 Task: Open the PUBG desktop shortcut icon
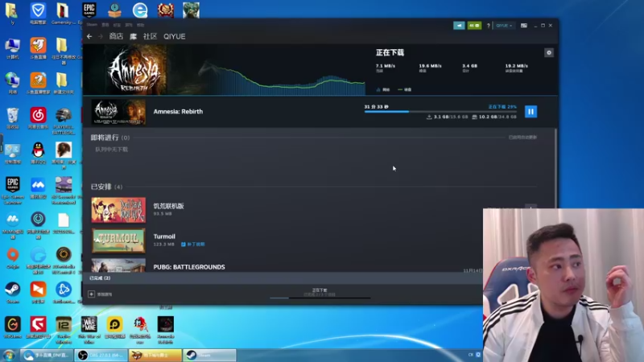[x=64, y=121]
